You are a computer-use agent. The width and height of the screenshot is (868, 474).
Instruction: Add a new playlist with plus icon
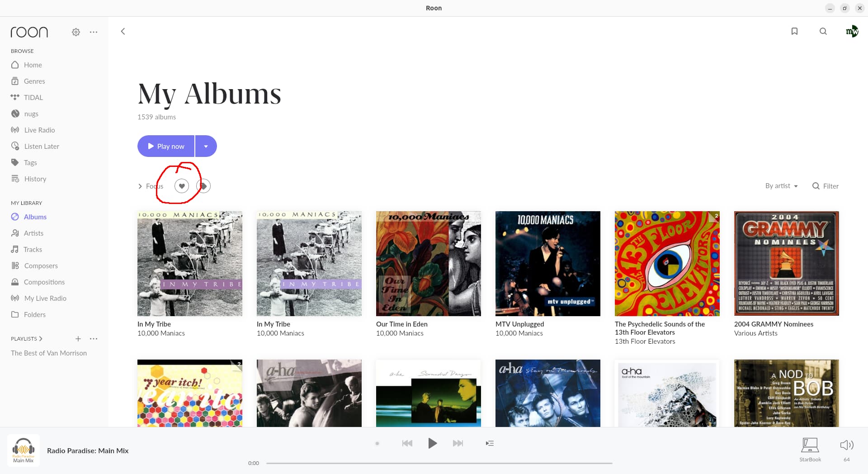[x=78, y=339]
